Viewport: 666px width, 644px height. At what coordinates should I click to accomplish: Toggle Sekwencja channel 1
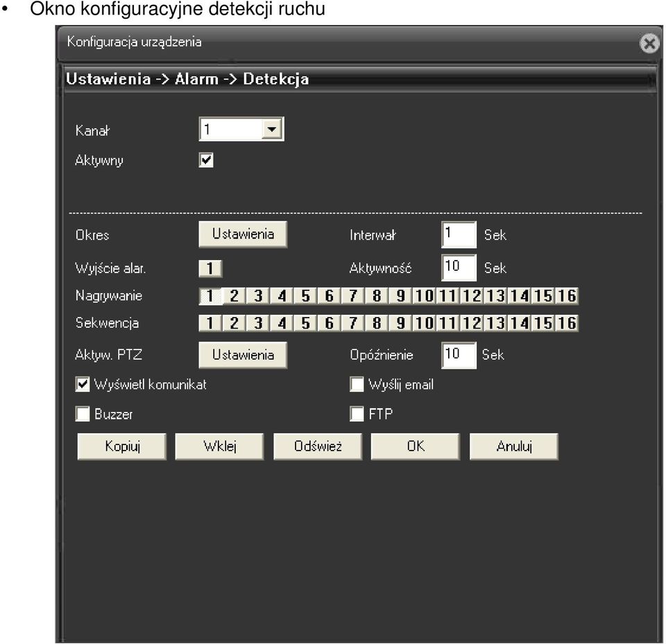pyautogui.click(x=210, y=323)
